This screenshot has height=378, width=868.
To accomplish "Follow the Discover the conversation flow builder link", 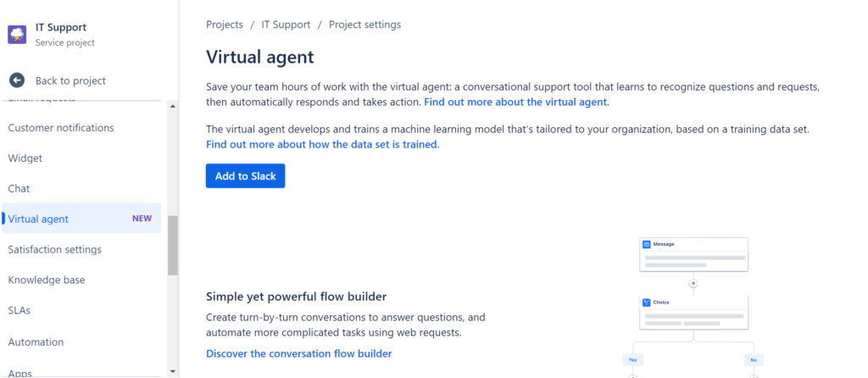I will coord(299,353).
